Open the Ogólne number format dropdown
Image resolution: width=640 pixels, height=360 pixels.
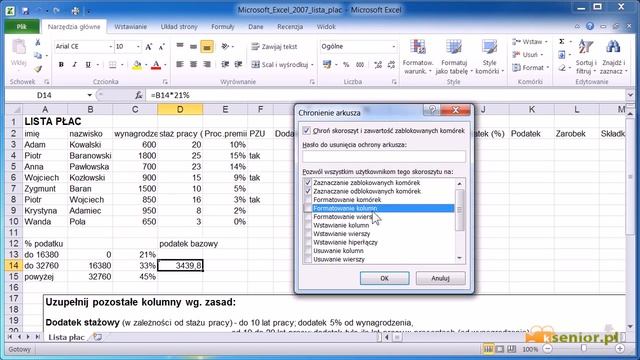[x=393, y=47]
